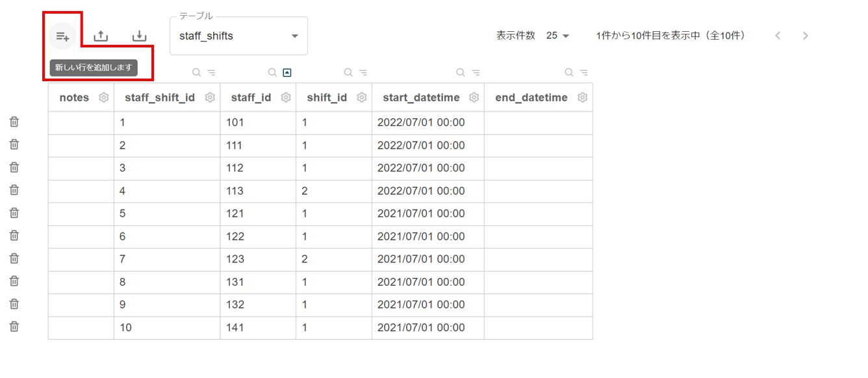868x378 pixels.
Task: Select staff_id cell 131
Action: (258, 282)
